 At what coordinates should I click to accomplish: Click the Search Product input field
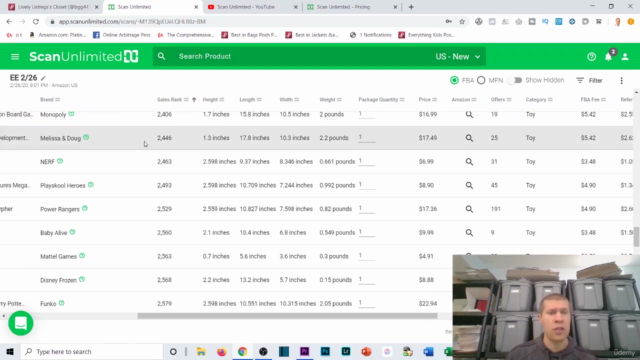click(x=302, y=56)
